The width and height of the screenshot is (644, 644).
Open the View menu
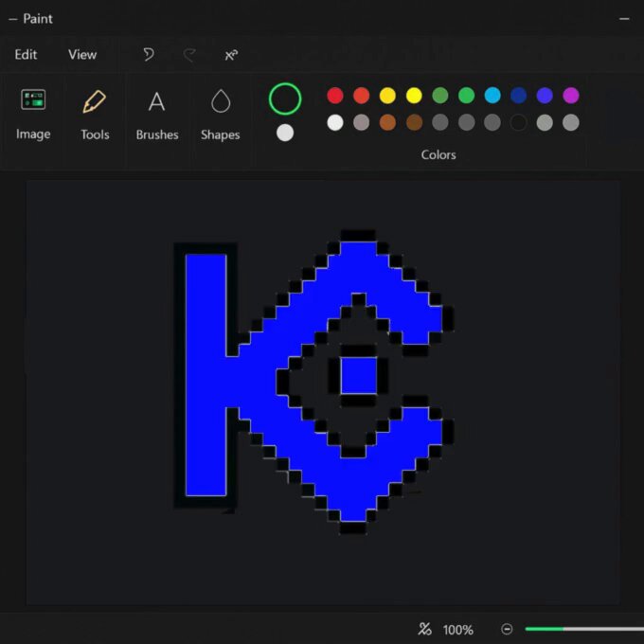click(x=82, y=55)
